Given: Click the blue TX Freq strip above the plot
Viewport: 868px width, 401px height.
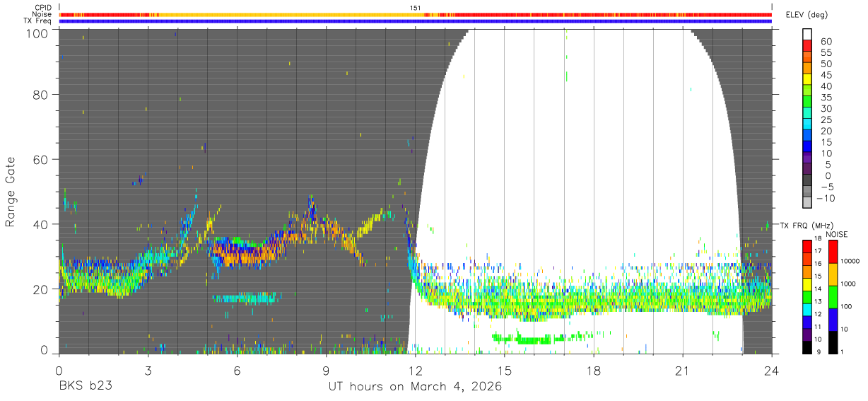Looking at the screenshot, I should tap(415, 21).
